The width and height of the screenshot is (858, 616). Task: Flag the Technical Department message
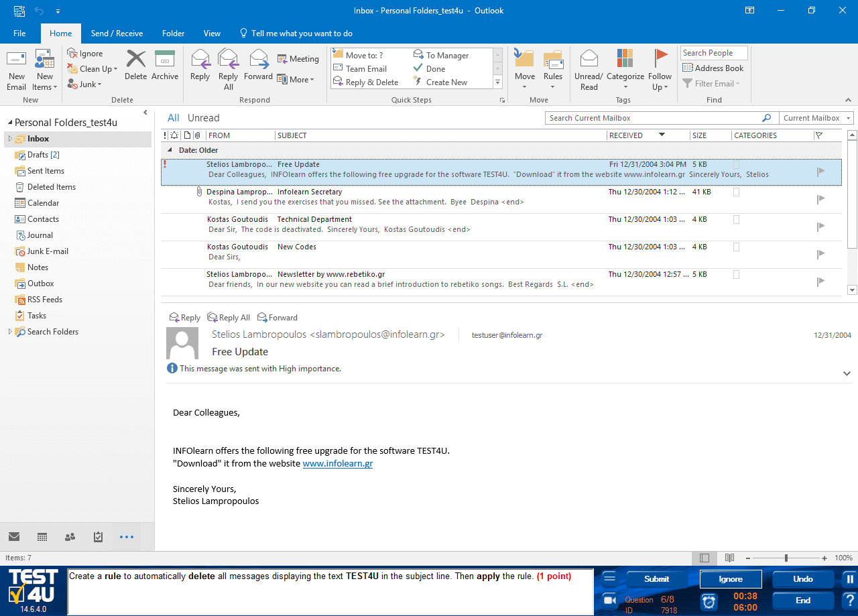820,227
